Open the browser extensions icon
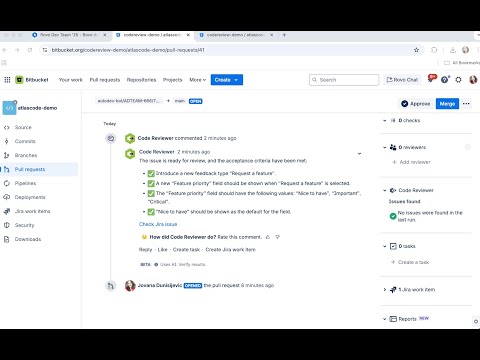The height and width of the screenshot is (360, 480). [x=434, y=50]
